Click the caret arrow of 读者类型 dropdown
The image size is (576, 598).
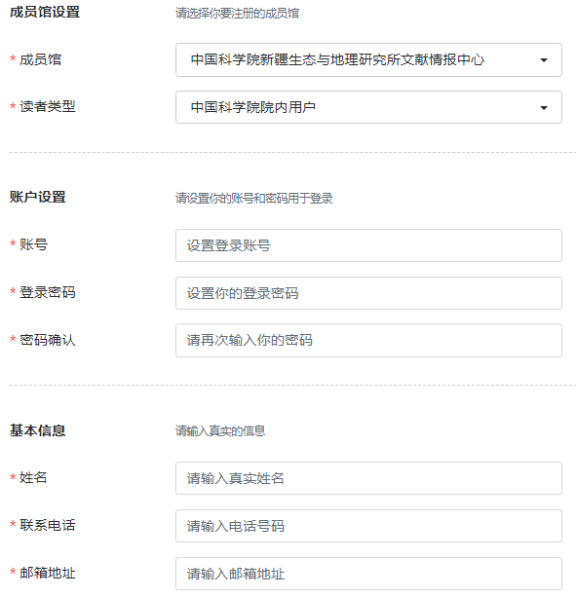tap(544, 108)
